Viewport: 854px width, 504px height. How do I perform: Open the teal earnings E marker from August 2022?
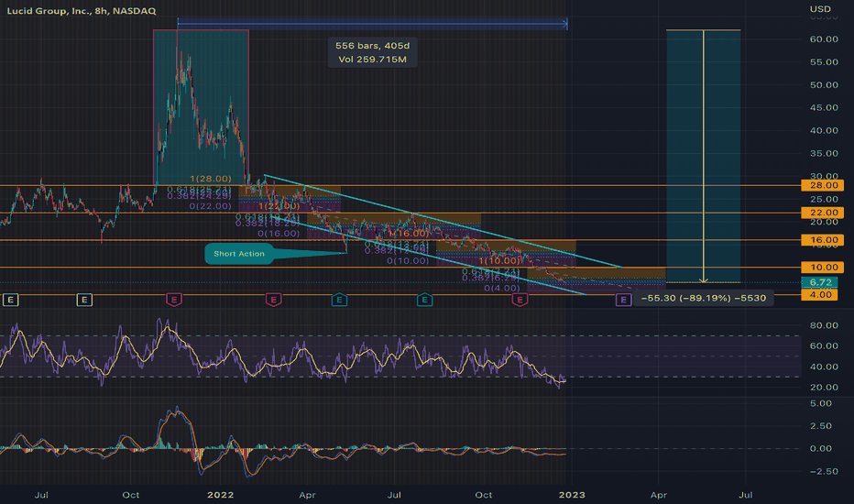coord(425,299)
